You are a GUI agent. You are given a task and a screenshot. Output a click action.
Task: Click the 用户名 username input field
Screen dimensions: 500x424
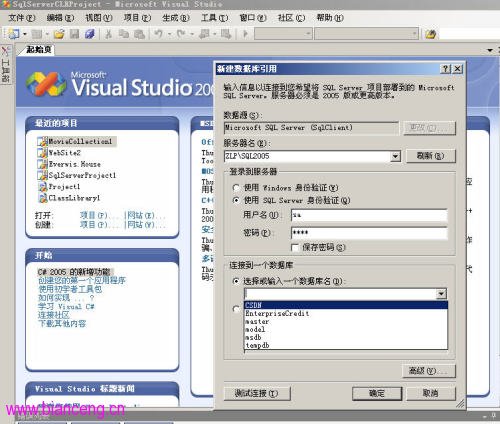[369, 215]
